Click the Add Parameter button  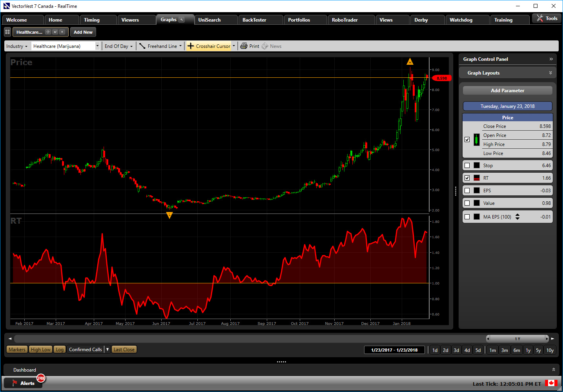tap(507, 91)
